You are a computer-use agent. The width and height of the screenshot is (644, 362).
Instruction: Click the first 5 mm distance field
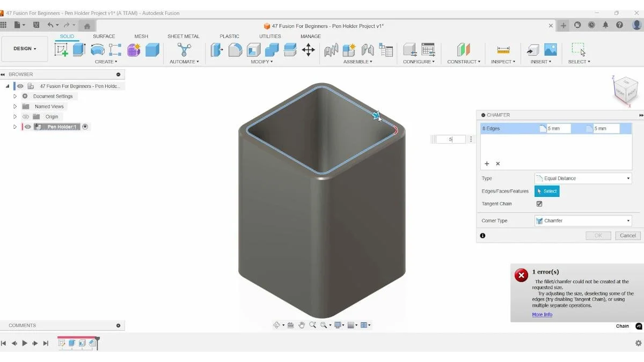(x=558, y=129)
